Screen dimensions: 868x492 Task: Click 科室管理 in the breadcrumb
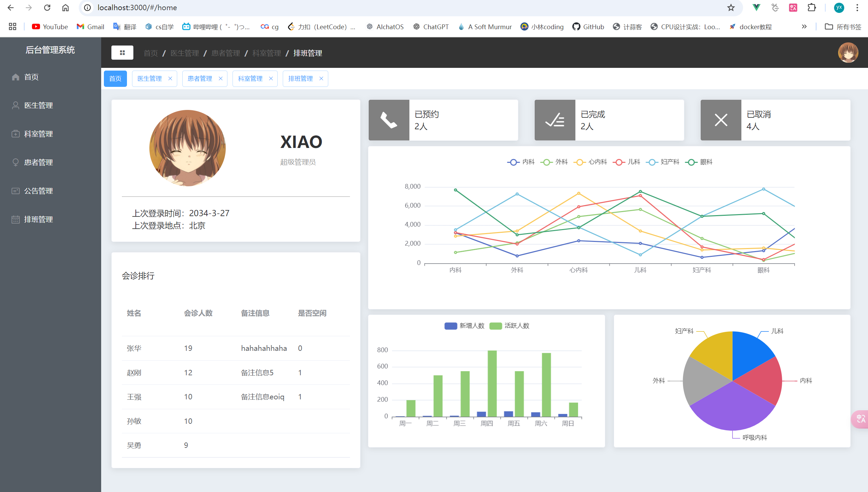click(266, 53)
